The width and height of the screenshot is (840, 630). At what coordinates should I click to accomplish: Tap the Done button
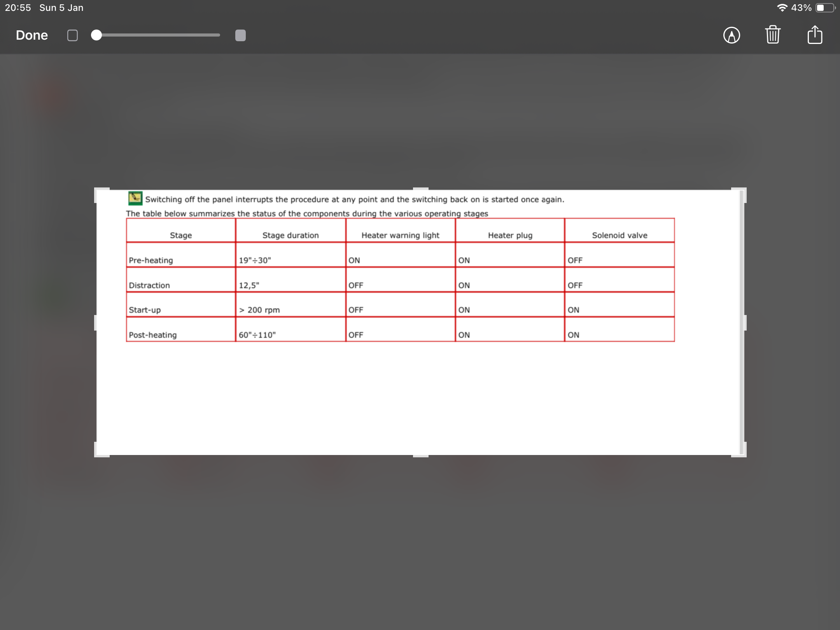(x=32, y=35)
